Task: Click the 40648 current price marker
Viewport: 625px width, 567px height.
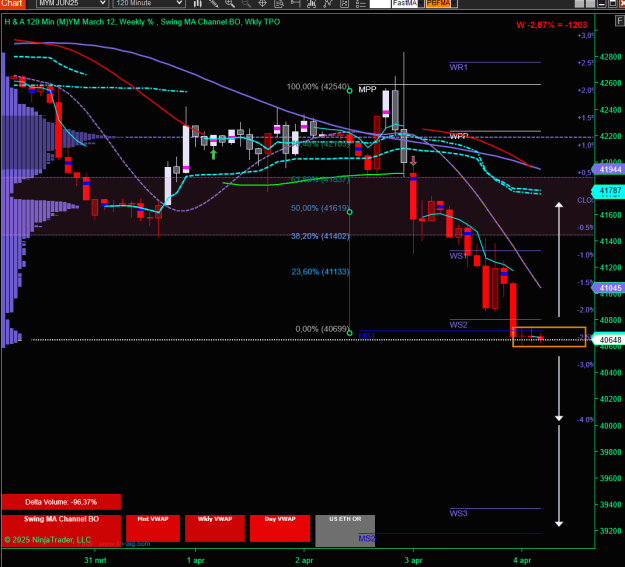Action: coord(609,340)
